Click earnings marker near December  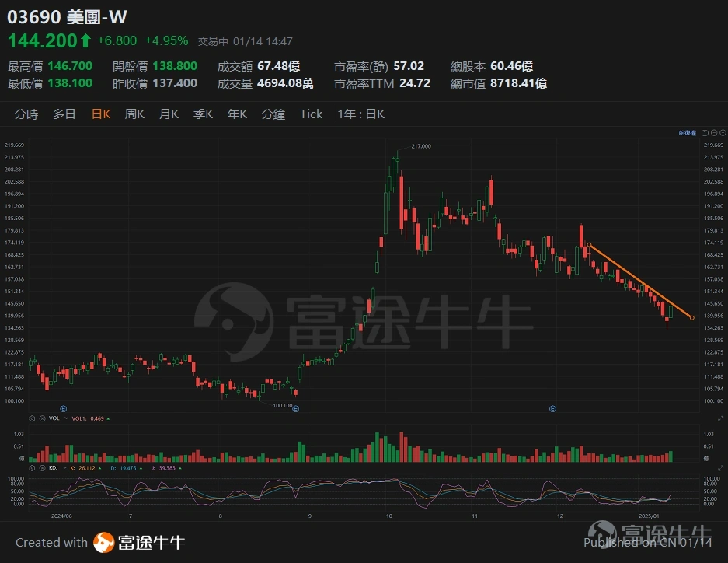(552, 409)
